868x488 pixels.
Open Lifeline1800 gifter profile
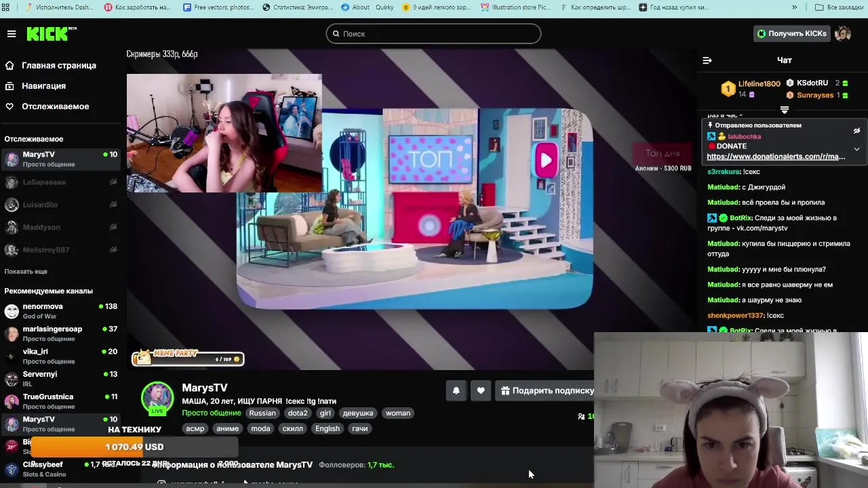(x=759, y=84)
